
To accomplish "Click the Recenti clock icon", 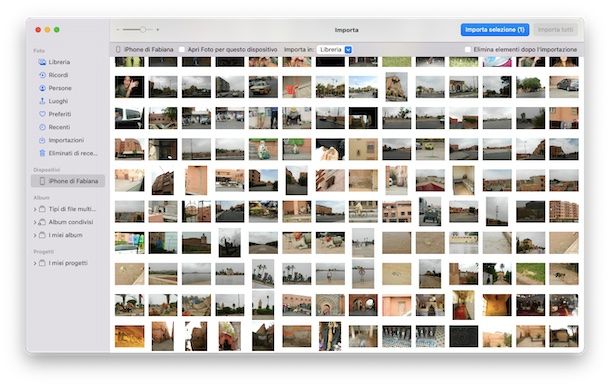I will [x=42, y=127].
